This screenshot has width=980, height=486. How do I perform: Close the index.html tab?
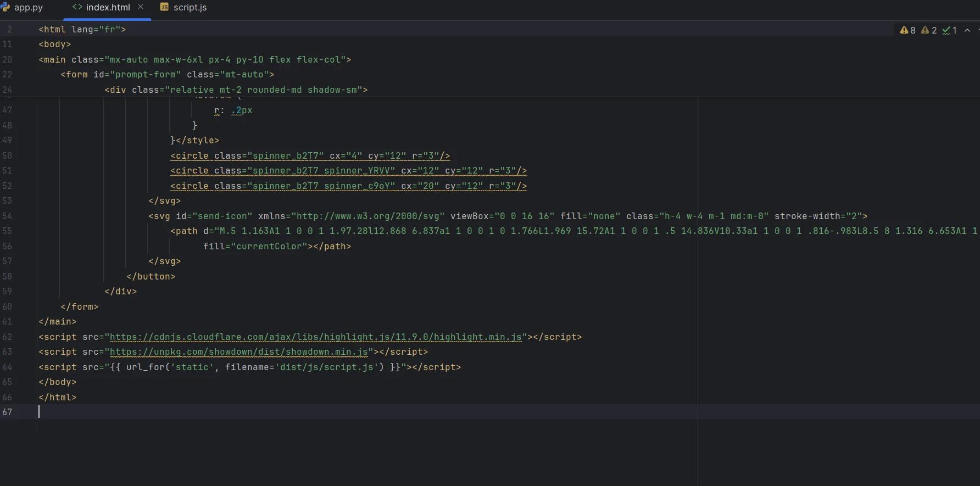pos(141,7)
